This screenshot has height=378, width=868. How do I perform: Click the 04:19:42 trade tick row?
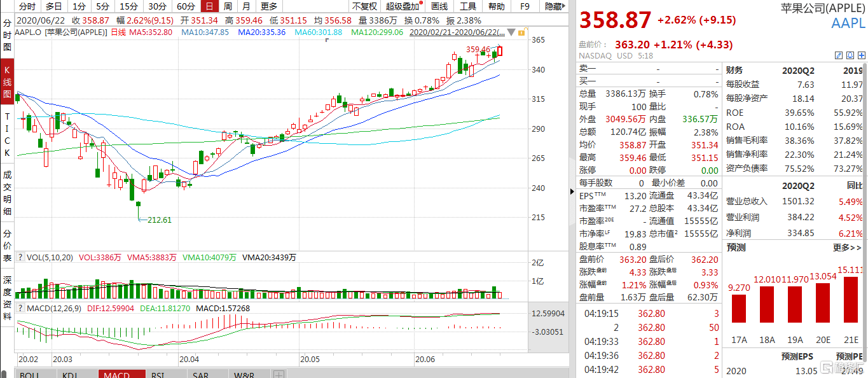[x=650, y=370]
